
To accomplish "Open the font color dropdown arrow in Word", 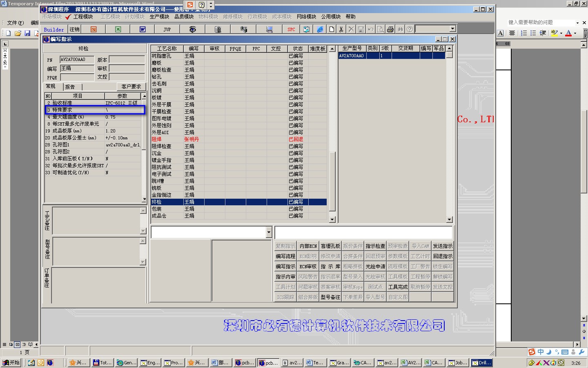I will [x=575, y=33].
